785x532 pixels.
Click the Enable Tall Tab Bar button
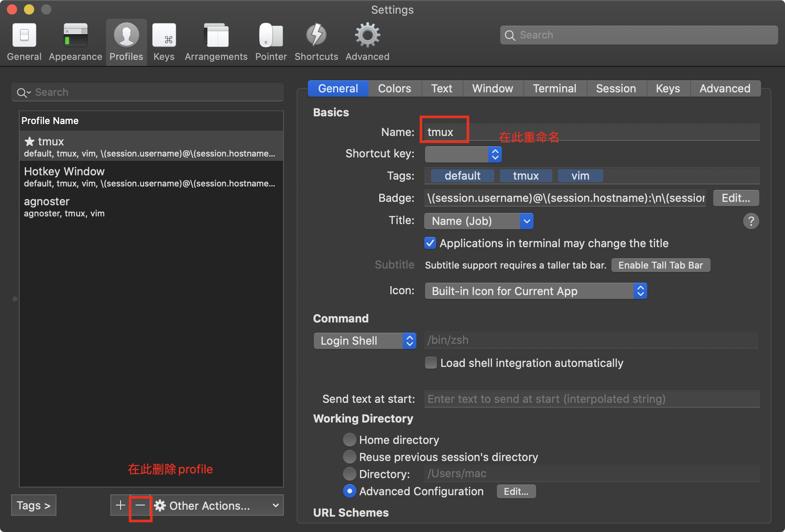660,265
